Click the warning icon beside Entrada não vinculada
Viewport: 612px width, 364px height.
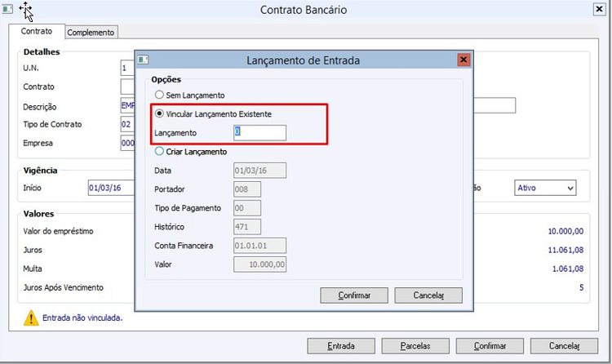tap(31, 318)
